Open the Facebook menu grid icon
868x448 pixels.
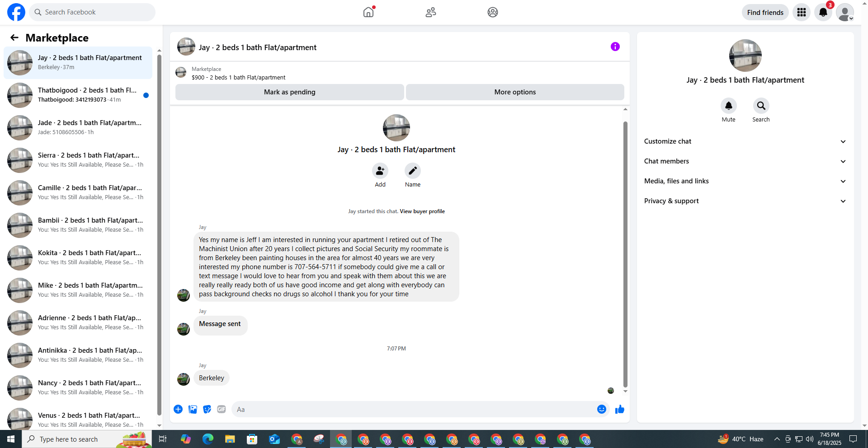coord(802,12)
